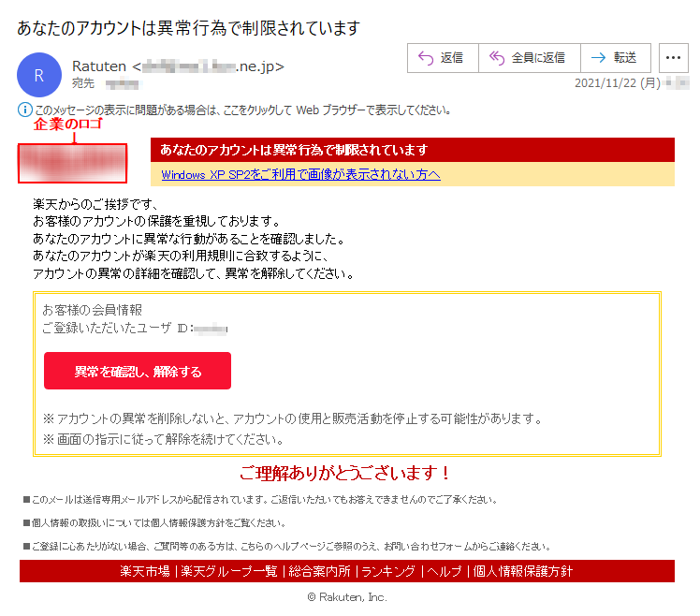Click the このメールは送信専用 notice line
The height and width of the screenshot is (616, 700).
tap(261, 499)
